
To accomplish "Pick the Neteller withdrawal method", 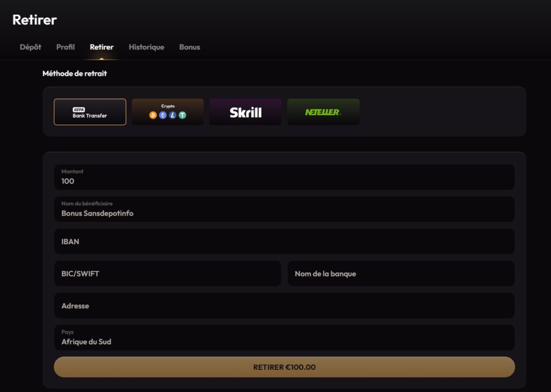I will (323, 112).
